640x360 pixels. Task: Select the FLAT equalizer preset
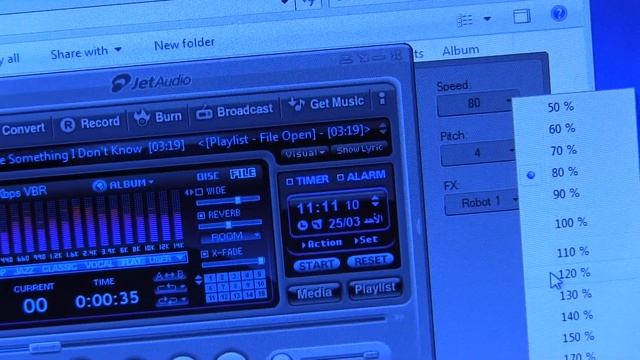132,261
